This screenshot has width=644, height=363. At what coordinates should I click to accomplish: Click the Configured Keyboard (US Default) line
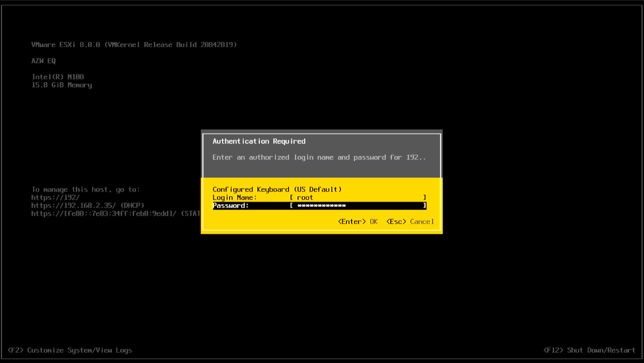(x=277, y=189)
